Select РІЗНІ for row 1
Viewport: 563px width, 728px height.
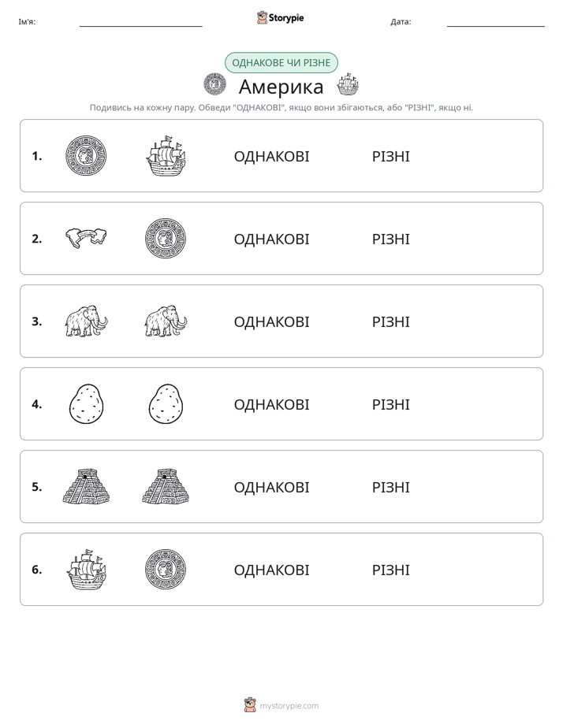click(x=390, y=157)
